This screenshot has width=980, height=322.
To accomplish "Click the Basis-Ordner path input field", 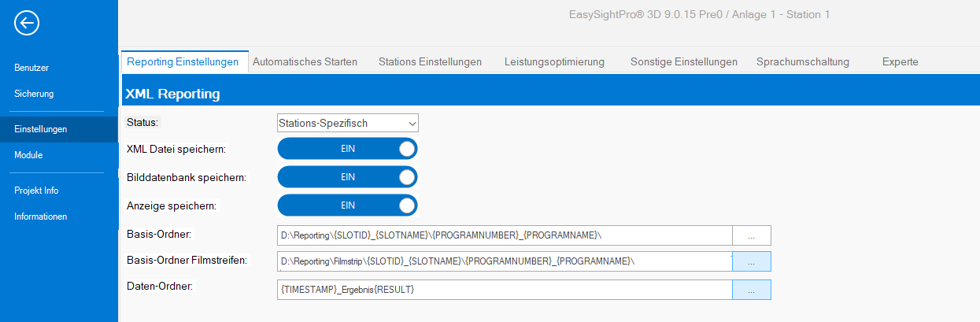I will tap(505, 235).
